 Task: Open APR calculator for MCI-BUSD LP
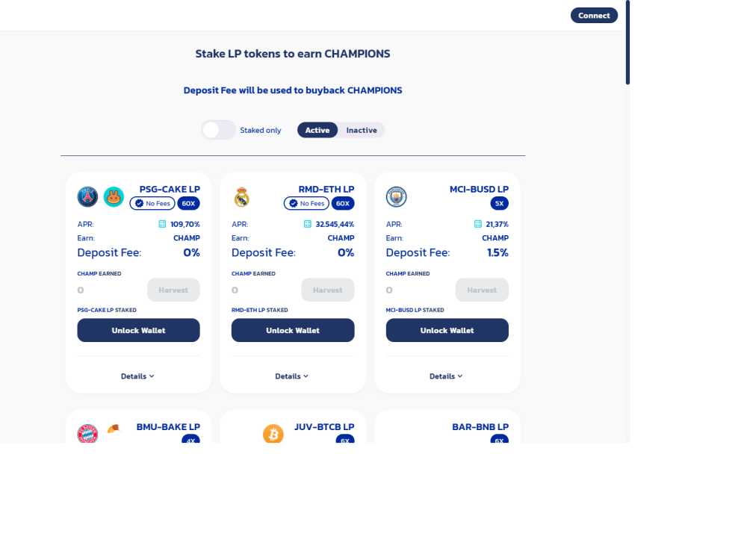pos(478,224)
